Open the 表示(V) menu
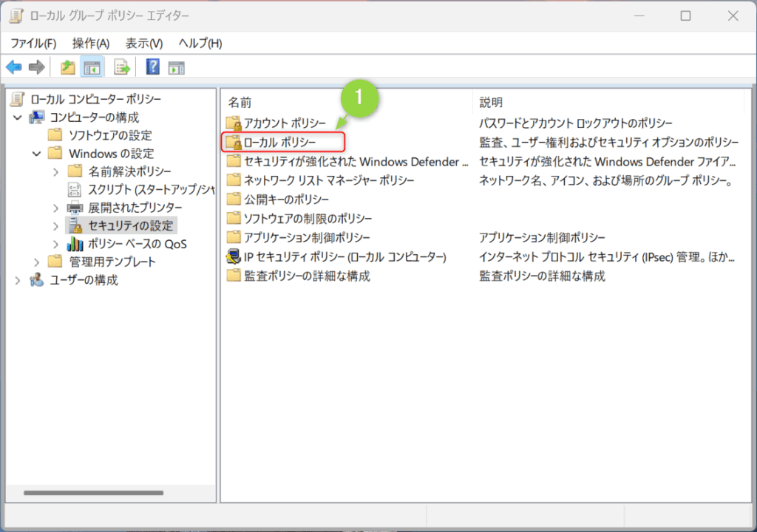 pos(144,44)
